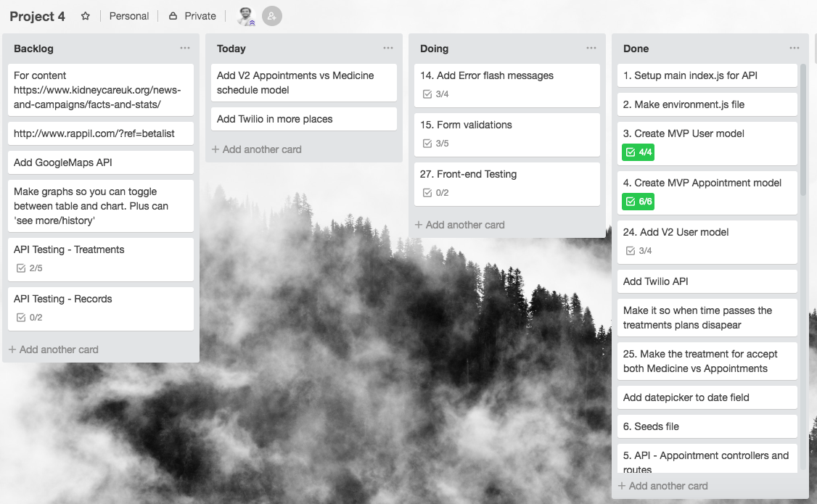Click the invite member icon

coord(271,16)
